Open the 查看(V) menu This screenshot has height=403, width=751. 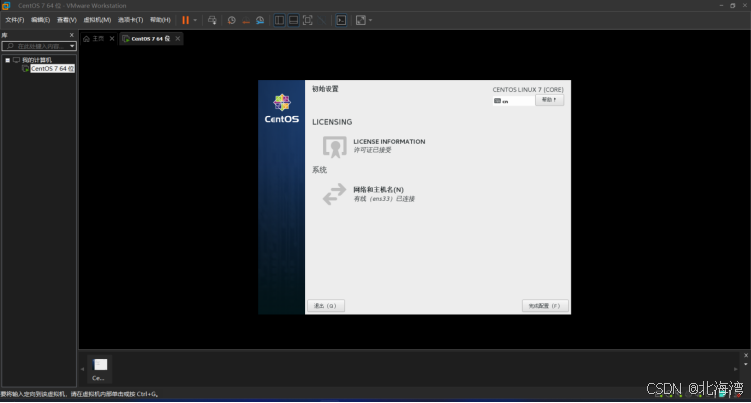[67, 20]
